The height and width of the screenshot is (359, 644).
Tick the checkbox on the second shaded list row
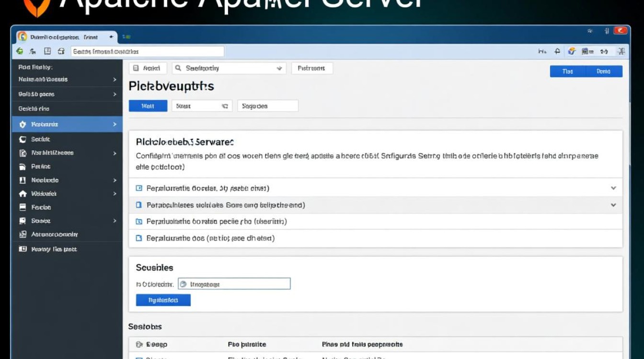[139, 205]
